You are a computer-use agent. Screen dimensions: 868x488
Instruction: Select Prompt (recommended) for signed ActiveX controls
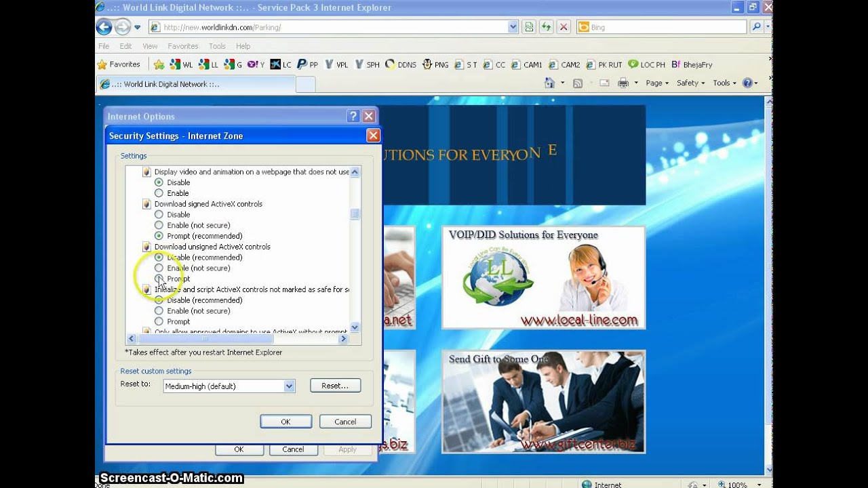[x=159, y=236]
